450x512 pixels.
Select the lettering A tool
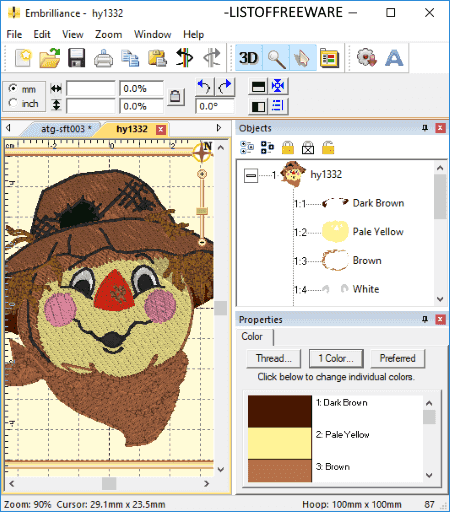[394, 58]
